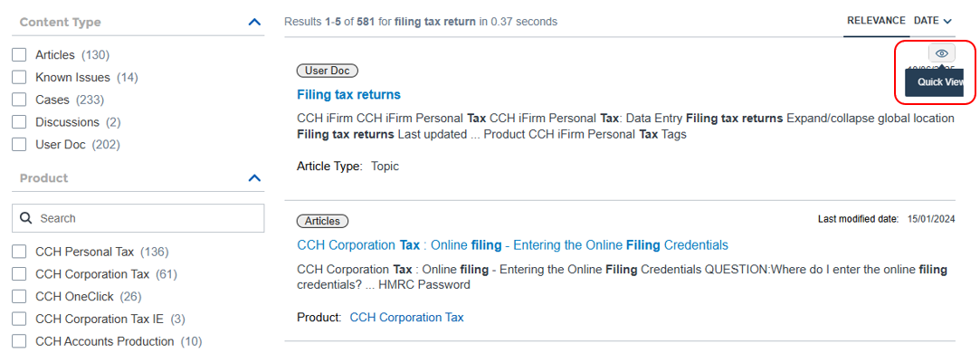
Task: Click the magnifier icon in Product search
Action: [25, 218]
